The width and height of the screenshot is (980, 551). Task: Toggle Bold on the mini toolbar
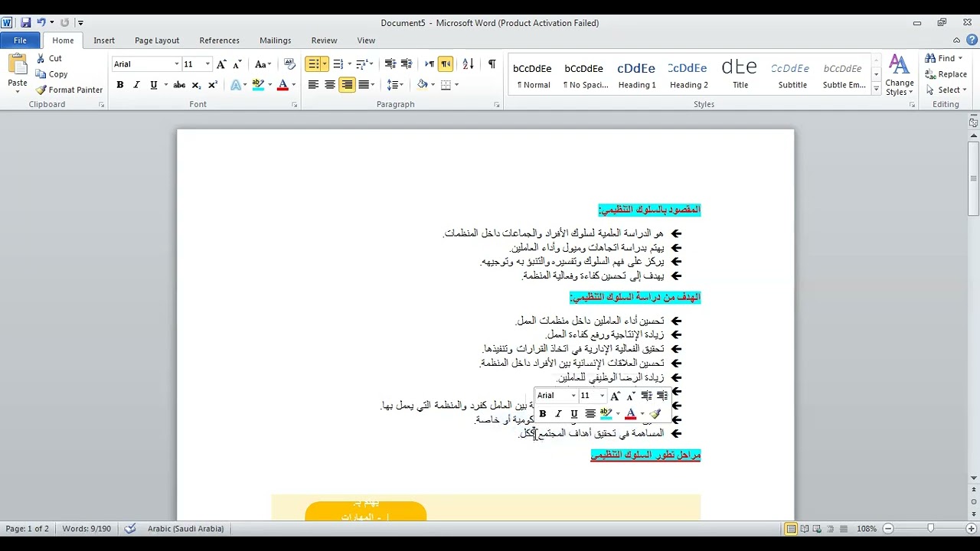pos(542,414)
